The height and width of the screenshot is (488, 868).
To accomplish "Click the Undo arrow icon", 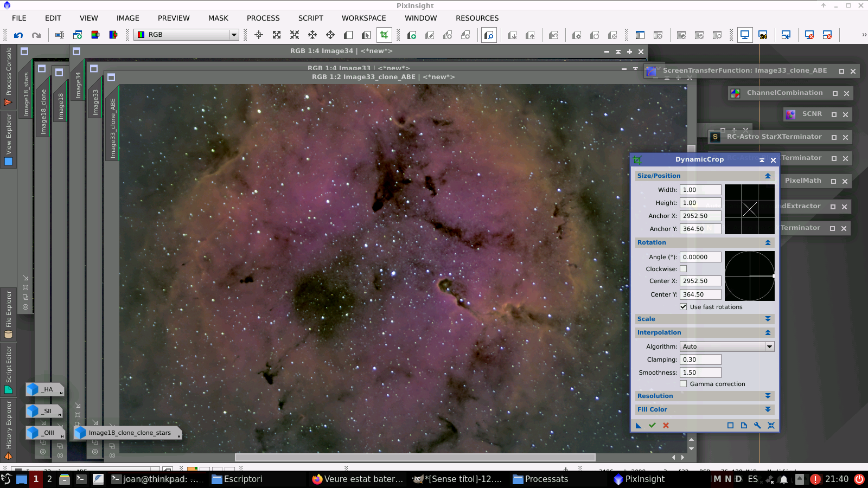I will [x=20, y=35].
